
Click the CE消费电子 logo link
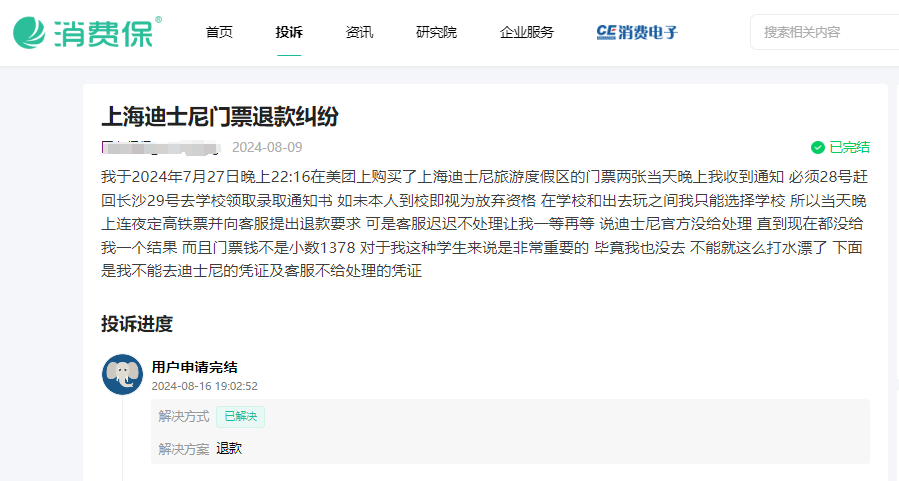coord(637,32)
